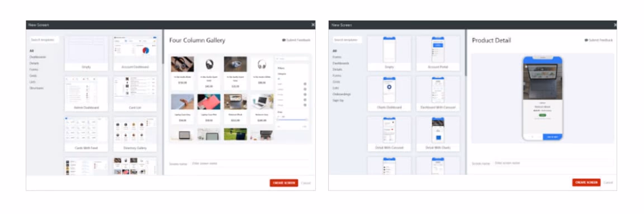This screenshot has width=644, height=214.
Task: Filter by Grids in Product Detail window
Action: click(x=337, y=82)
